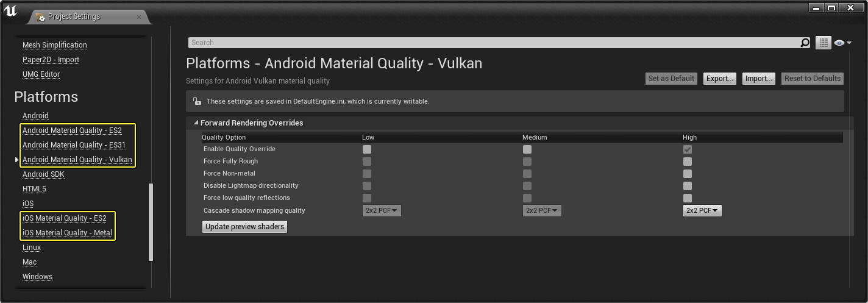Enable Quality Override for Low
This screenshot has height=303, width=868.
point(366,149)
